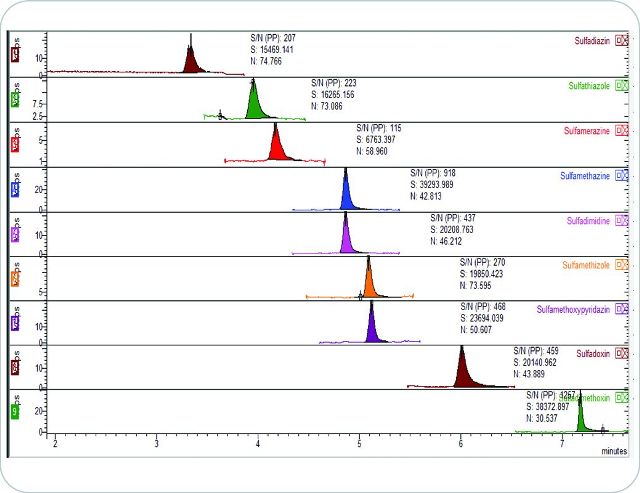
Task: Select the Sulfadimidine trace name
Action: 588,221
